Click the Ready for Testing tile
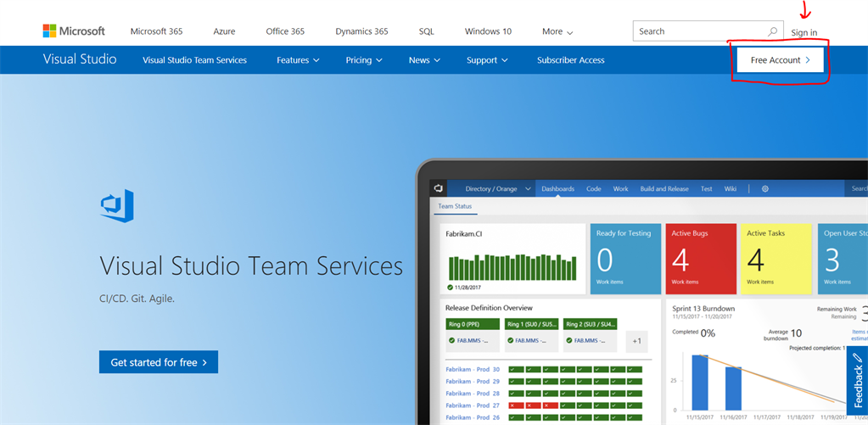 [625, 259]
